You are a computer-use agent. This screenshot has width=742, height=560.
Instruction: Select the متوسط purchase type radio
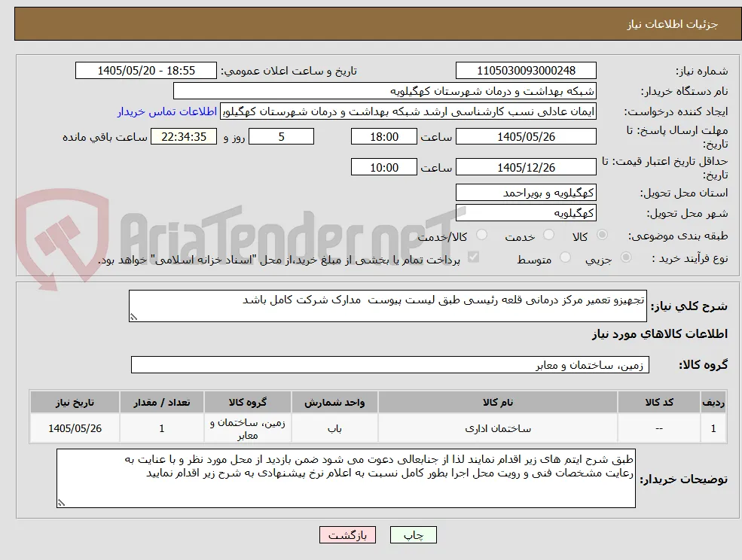[x=565, y=257]
